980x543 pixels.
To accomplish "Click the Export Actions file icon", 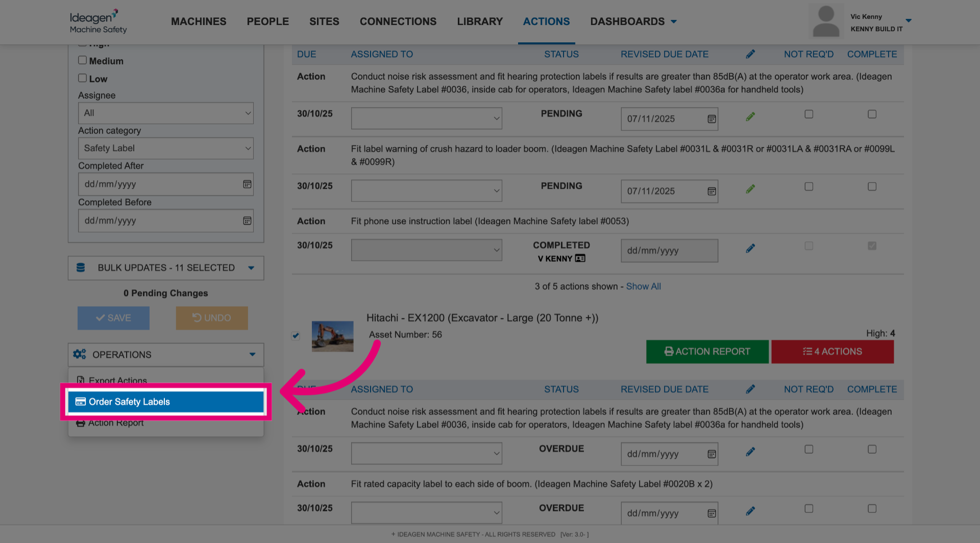I will pyautogui.click(x=81, y=380).
